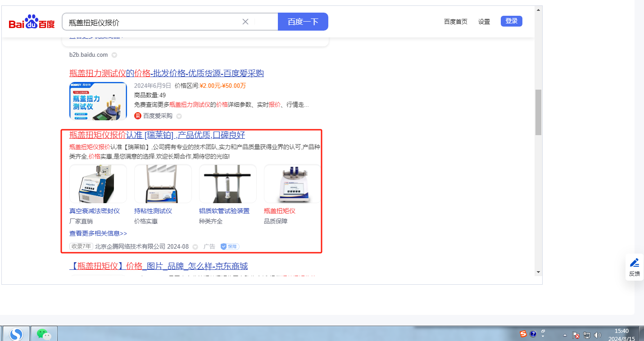Screen dimensions: 644x341
Task: Open the 持粘性测试仪 product image
Action: point(163,184)
